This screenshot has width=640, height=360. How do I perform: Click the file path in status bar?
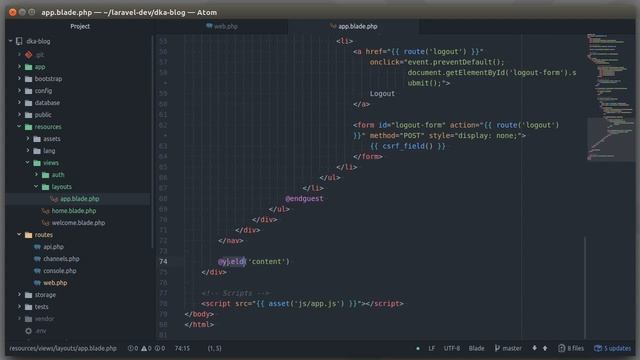63,348
